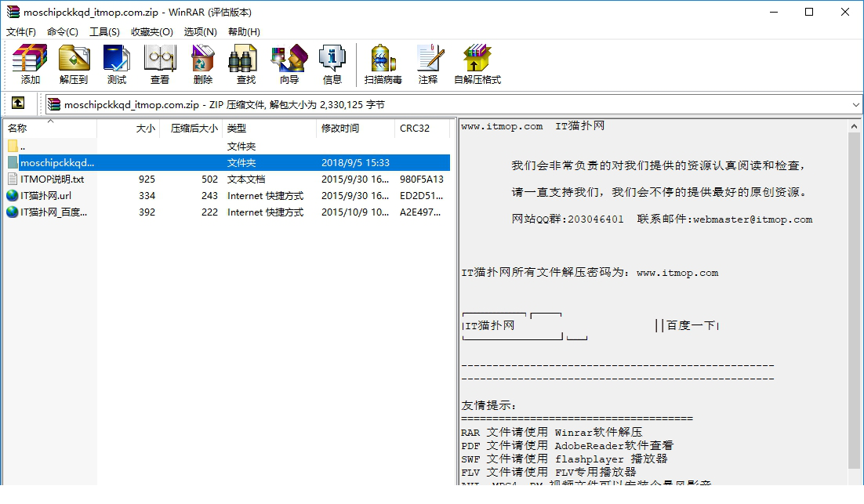Image resolution: width=864 pixels, height=504 pixels.
Task: Open the 命令(C) menu
Action: (62, 32)
